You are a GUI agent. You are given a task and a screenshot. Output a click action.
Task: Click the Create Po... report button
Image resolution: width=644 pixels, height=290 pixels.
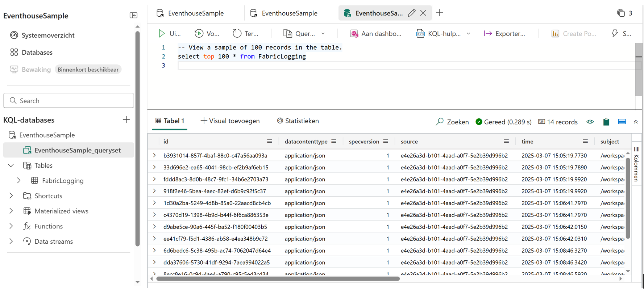(x=574, y=34)
